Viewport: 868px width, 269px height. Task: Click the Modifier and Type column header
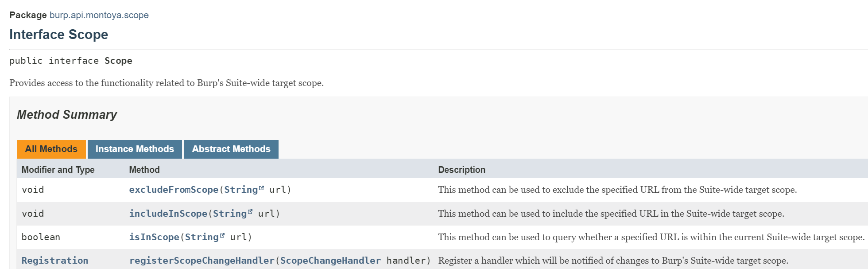click(58, 170)
